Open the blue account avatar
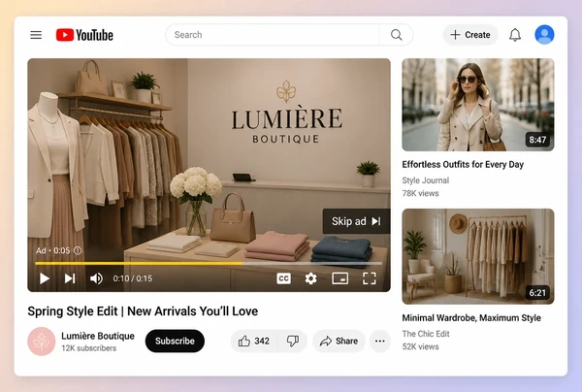Image resolution: width=582 pixels, height=392 pixels. coord(544,35)
